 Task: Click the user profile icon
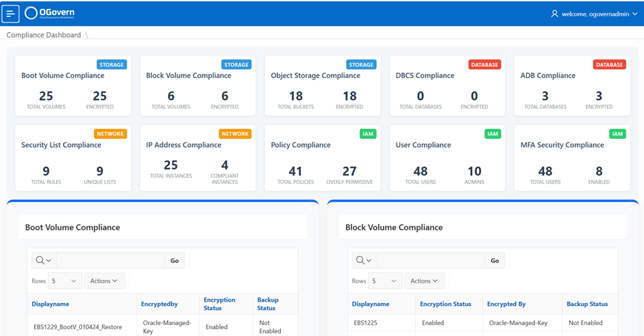pyautogui.click(x=554, y=14)
